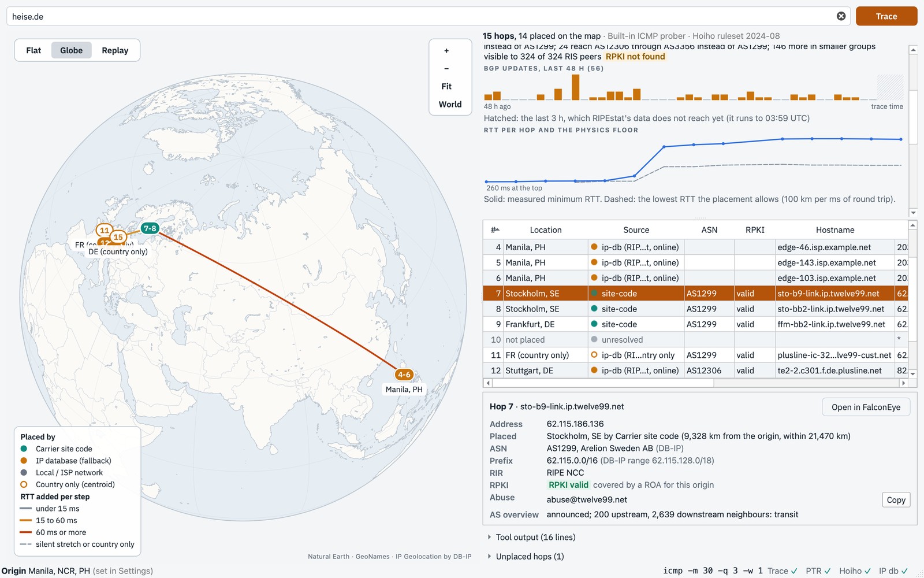This screenshot has height=578, width=924.
Task: Zoom in the map with plus
Action: point(446,51)
